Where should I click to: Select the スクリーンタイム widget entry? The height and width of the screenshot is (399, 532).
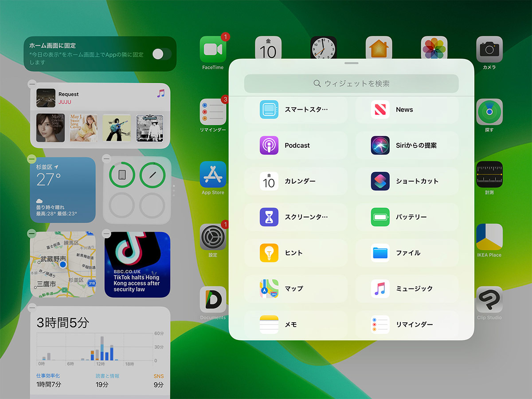pyautogui.click(x=296, y=217)
